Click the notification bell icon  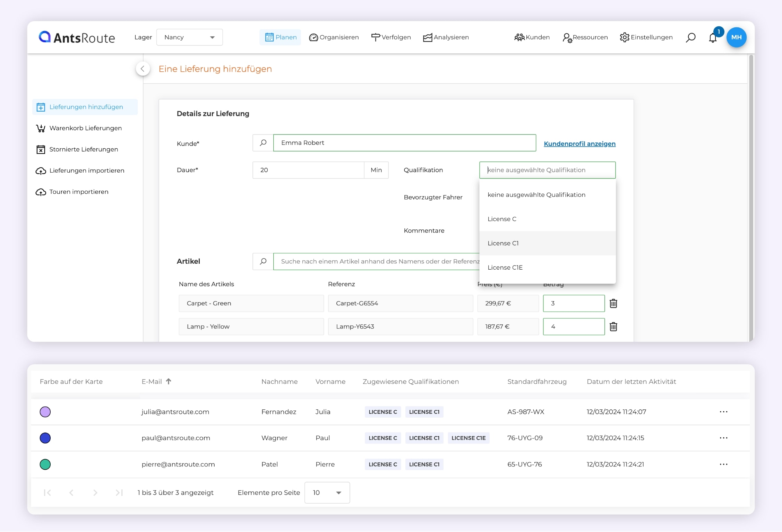click(712, 38)
